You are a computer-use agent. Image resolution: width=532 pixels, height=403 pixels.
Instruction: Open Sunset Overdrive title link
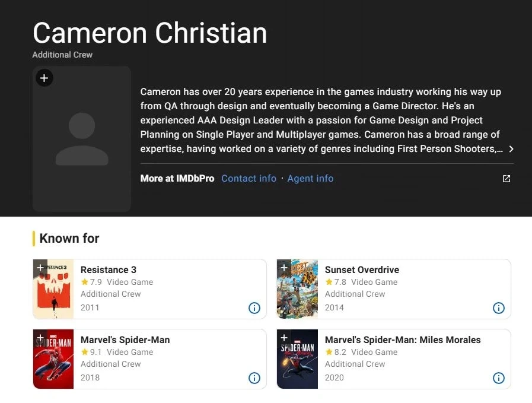(362, 269)
